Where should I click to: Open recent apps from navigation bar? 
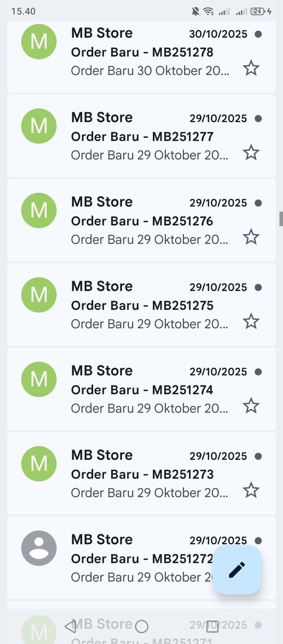(x=212, y=626)
